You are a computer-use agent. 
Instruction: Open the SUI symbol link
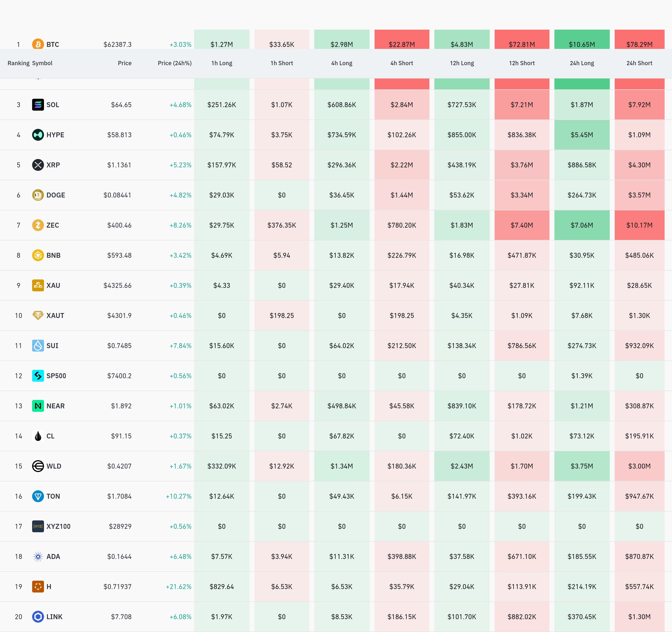click(x=52, y=346)
